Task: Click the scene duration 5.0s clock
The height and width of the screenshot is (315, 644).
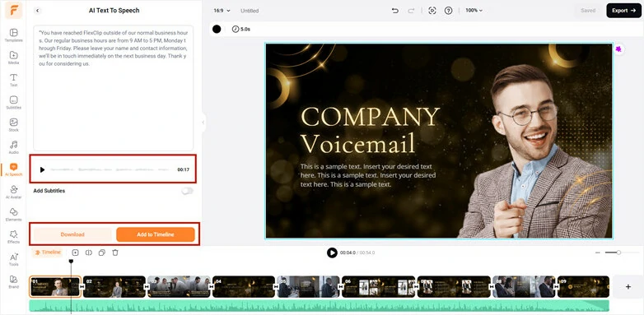Action: pyautogui.click(x=241, y=29)
